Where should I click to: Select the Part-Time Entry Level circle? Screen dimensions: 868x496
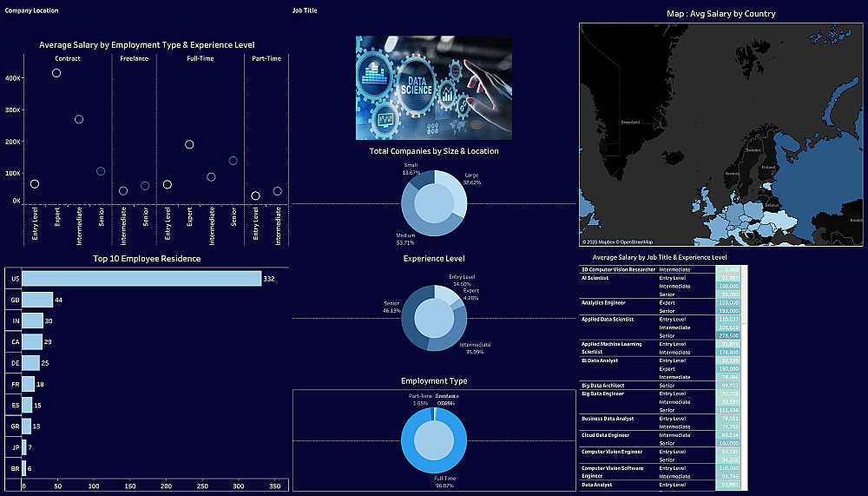coord(255,195)
